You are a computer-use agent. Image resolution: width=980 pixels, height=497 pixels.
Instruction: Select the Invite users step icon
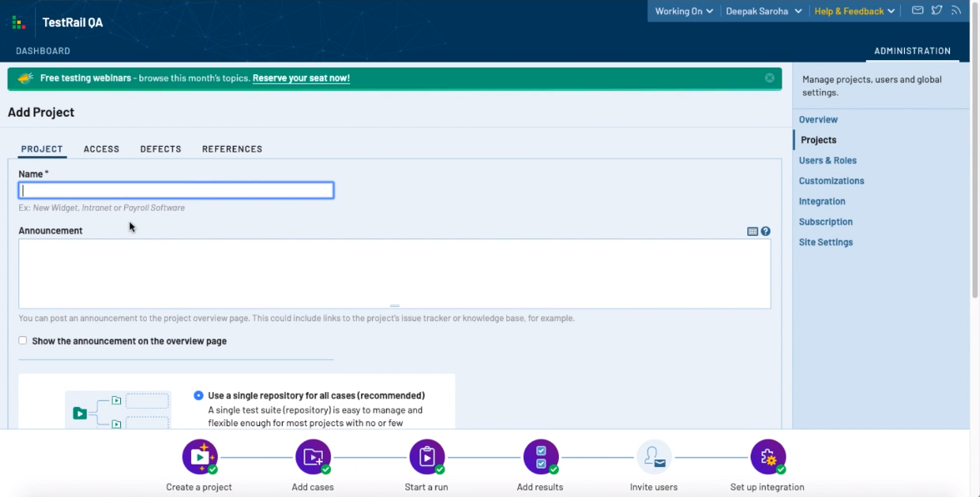pyautogui.click(x=654, y=457)
